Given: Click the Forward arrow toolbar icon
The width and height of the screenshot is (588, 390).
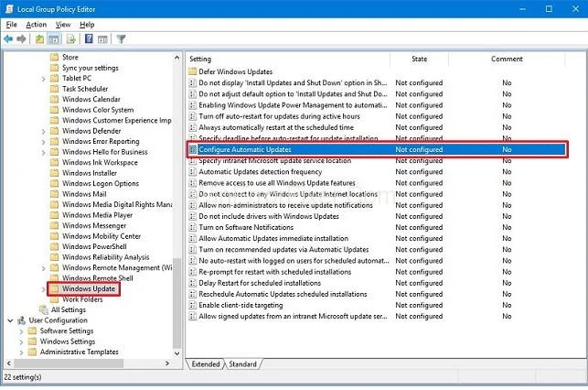Looking at the screenshot, I should 21,38.
